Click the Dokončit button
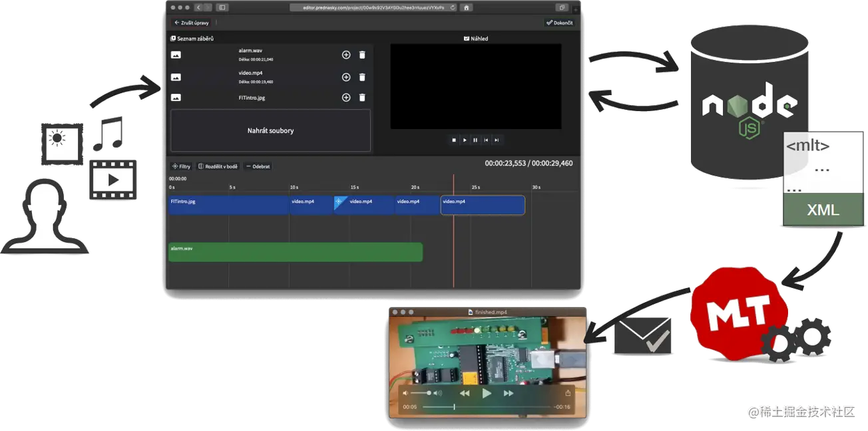The height and width of the screenshot is (431, 868). pos(559,23)
